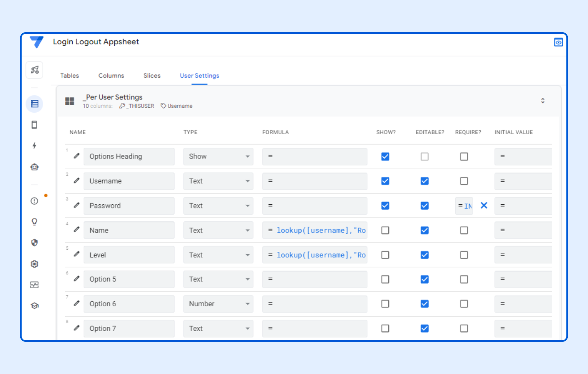Click the INITIAL VALUE column header
Screen dimensions: 588x374
(514, 132)
